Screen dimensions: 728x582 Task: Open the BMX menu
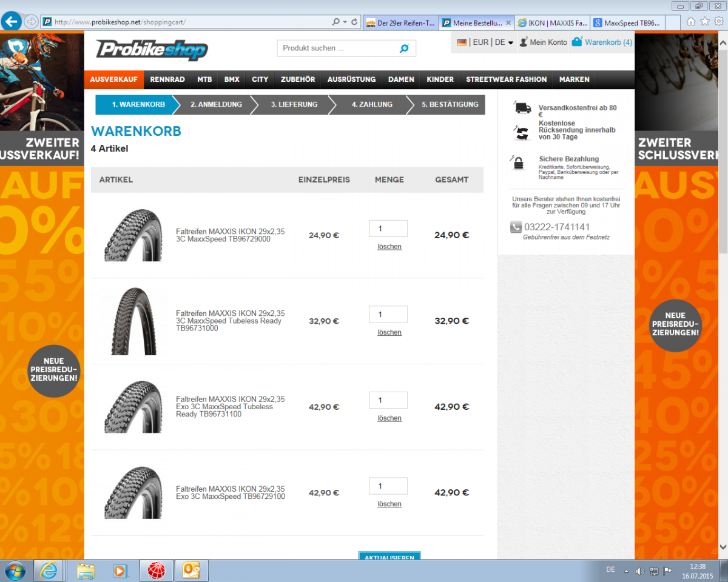point(232,79)
